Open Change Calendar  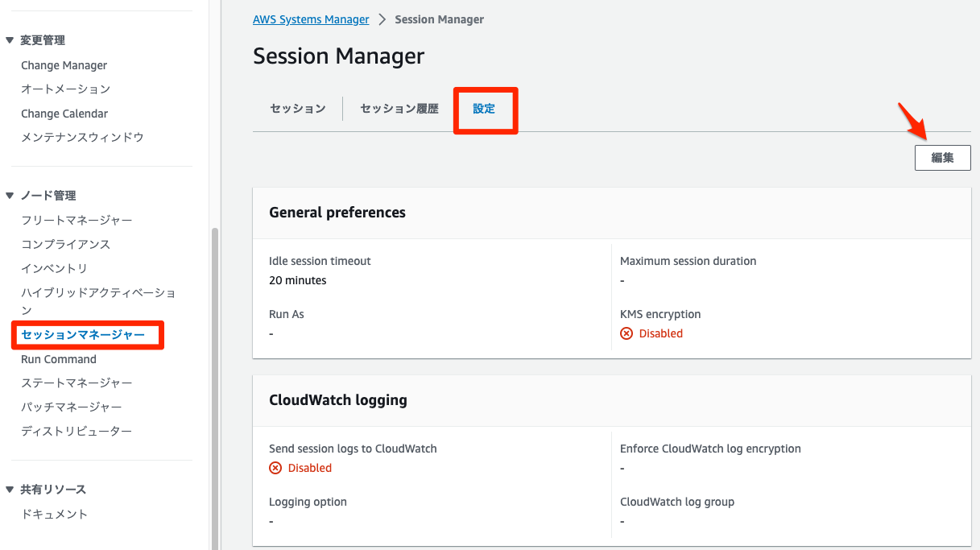[64, 113]
